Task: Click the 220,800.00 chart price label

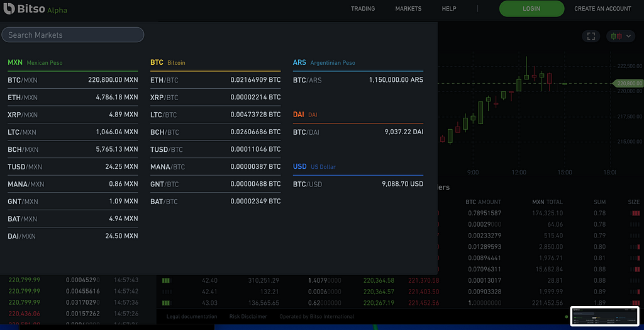Action: [x=628, y=84]
